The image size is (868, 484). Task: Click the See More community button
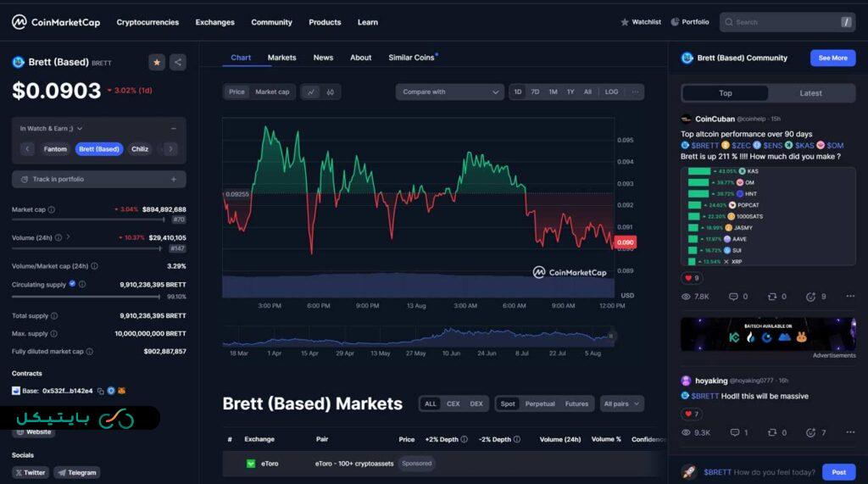coord(832,58)
